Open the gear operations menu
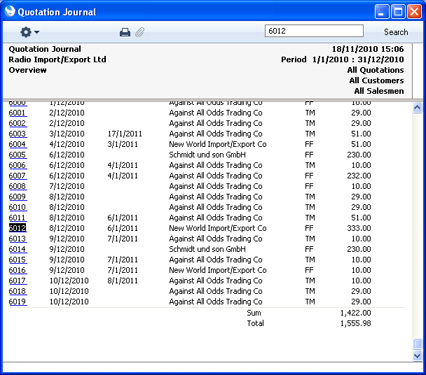The height and width of the screenshot is (375, 426). click(30, 32)
